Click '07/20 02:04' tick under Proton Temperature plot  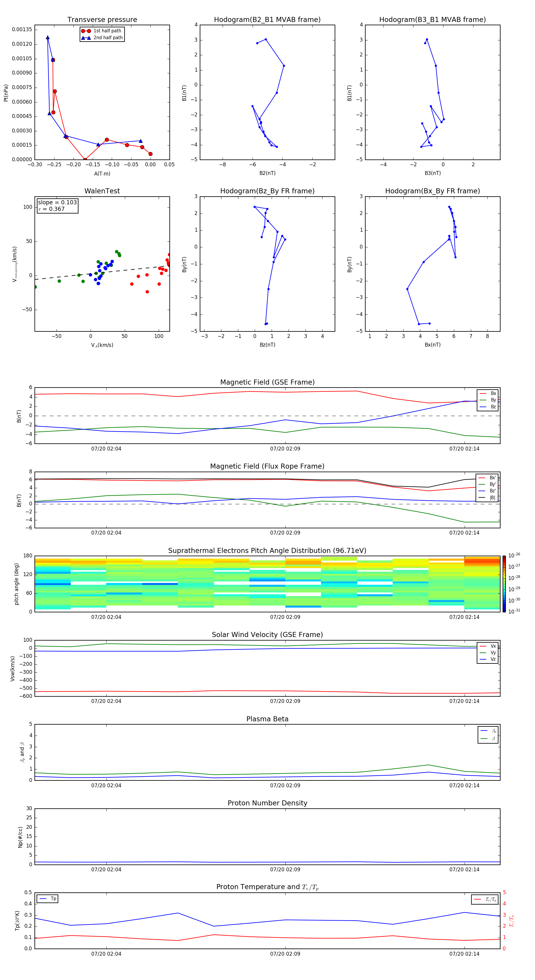[106, 954]
